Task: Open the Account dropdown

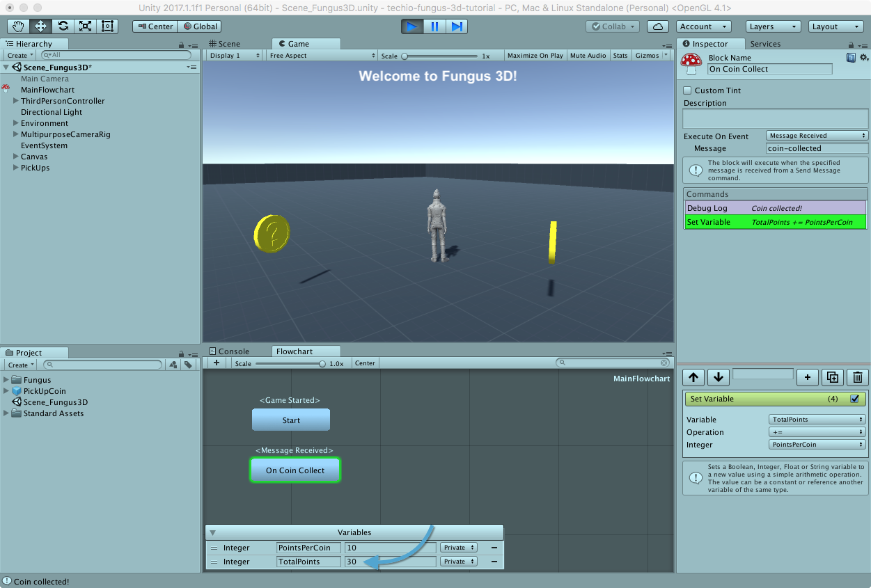Action: coord(703,26)
